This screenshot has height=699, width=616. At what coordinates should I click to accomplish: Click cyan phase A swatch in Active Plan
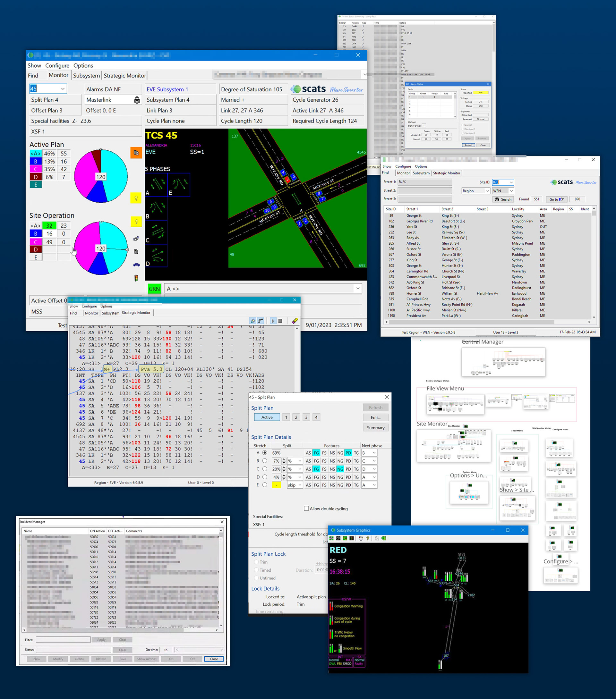coord(36,154)
